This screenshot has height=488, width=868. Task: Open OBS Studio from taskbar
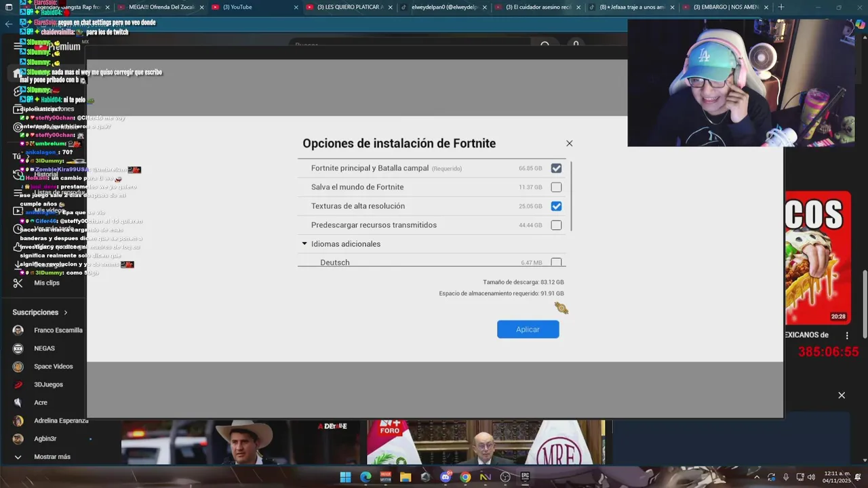pyautogui.click(x=505, y=477)
